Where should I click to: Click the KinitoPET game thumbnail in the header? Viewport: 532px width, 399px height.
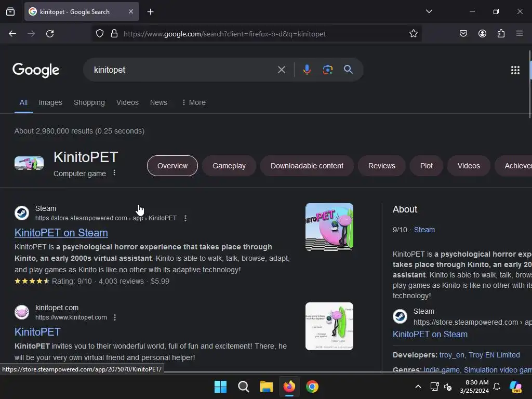point(29,163)
